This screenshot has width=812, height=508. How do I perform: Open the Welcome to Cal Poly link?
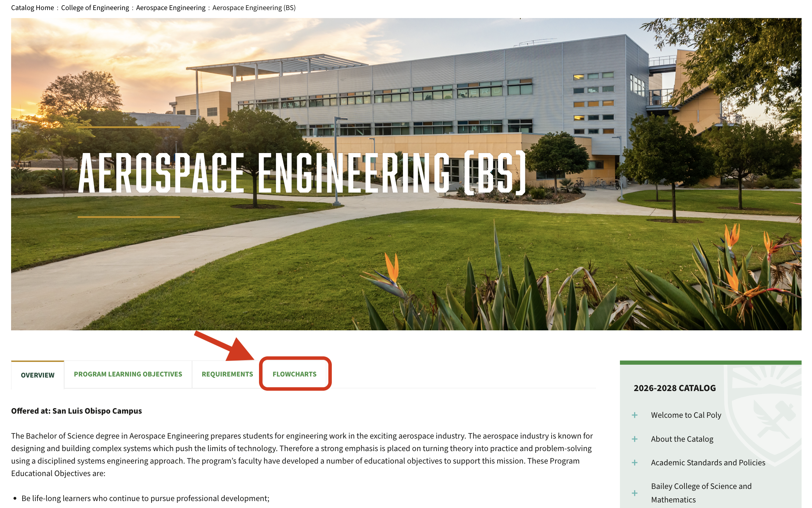686,415
